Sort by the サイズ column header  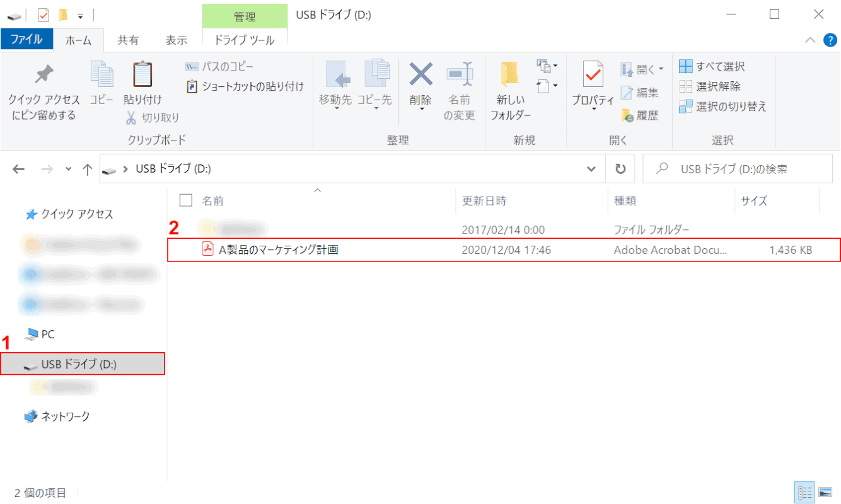pyautogui.click(x=754, y=201)
